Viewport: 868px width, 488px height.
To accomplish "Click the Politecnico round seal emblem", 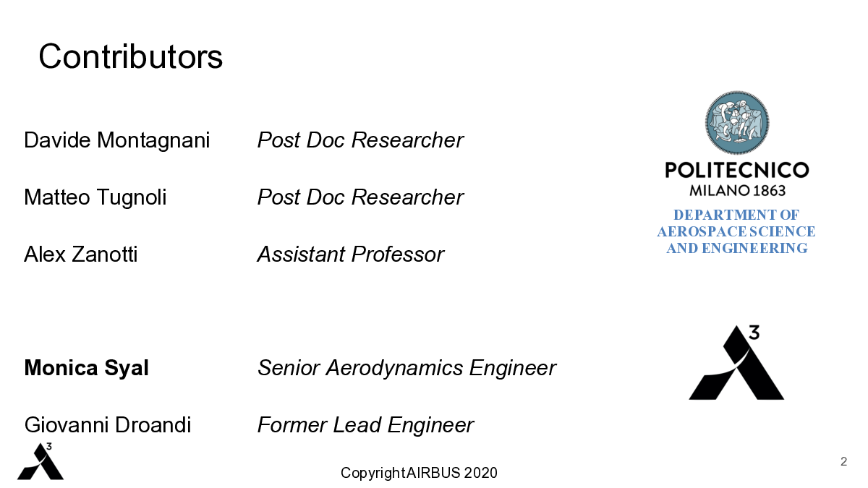I will (x=737, y=123).
